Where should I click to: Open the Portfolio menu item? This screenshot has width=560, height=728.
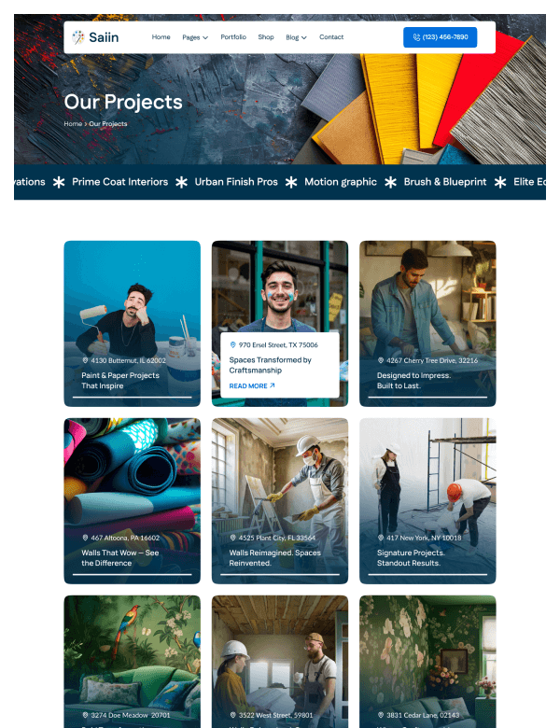(233, 37)
